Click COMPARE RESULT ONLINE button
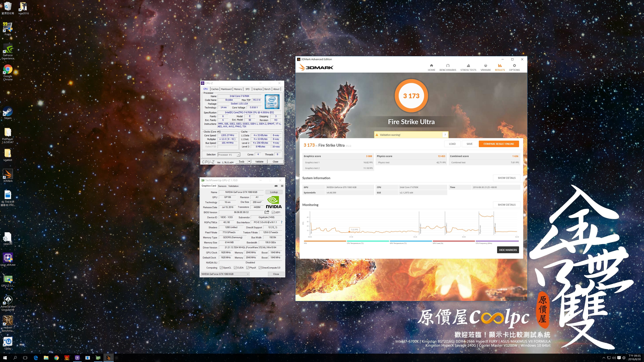This screenshot has width=644, height=362. tap(498, 144)
